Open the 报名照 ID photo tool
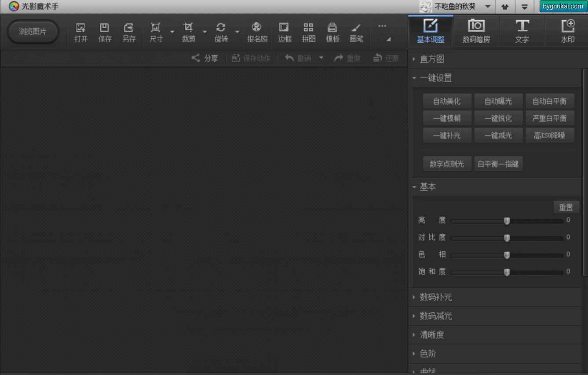 [257, 33]
